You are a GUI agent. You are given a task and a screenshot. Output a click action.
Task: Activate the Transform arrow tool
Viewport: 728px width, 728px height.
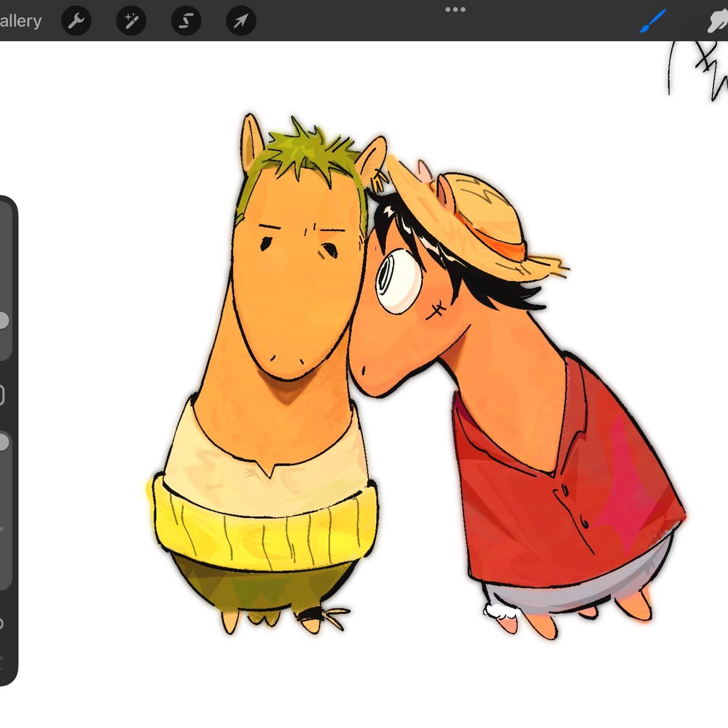pos(241,22)
